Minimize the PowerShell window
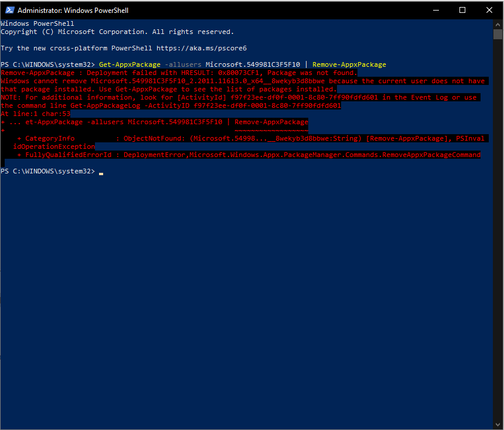 (x=436, y=11)
